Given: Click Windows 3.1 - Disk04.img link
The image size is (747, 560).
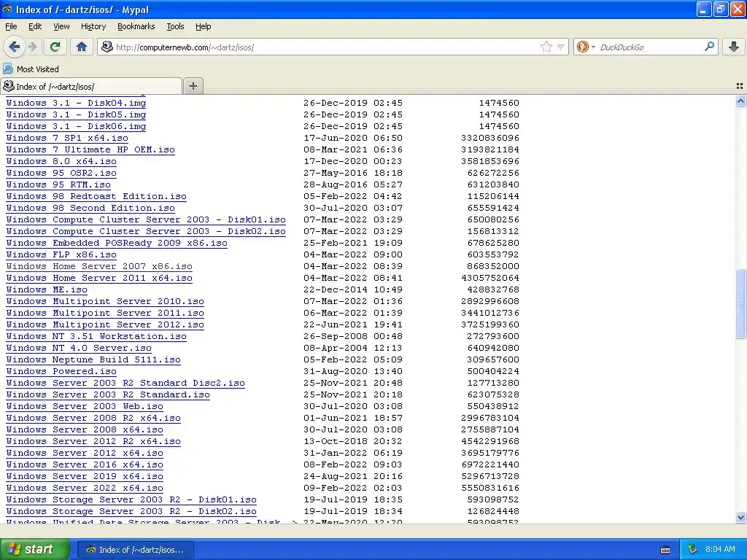Looking at the screenshot, I should pyautogui.click(x=76, y=103).
